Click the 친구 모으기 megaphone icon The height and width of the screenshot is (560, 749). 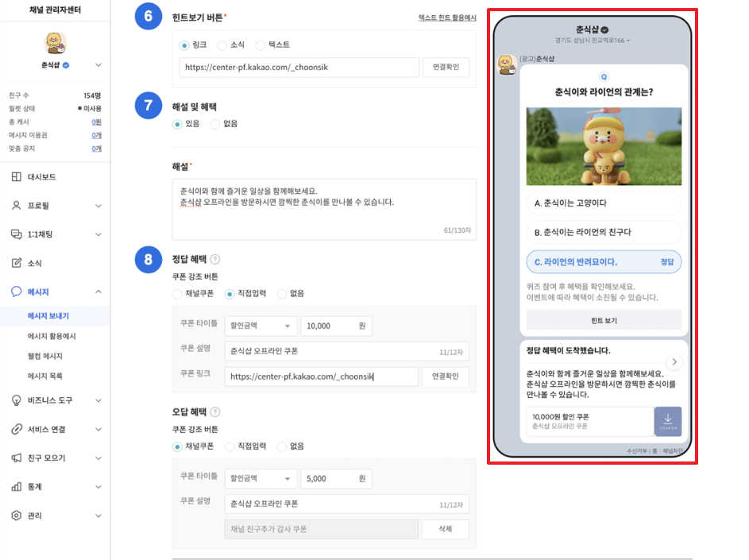pos(16,458)
